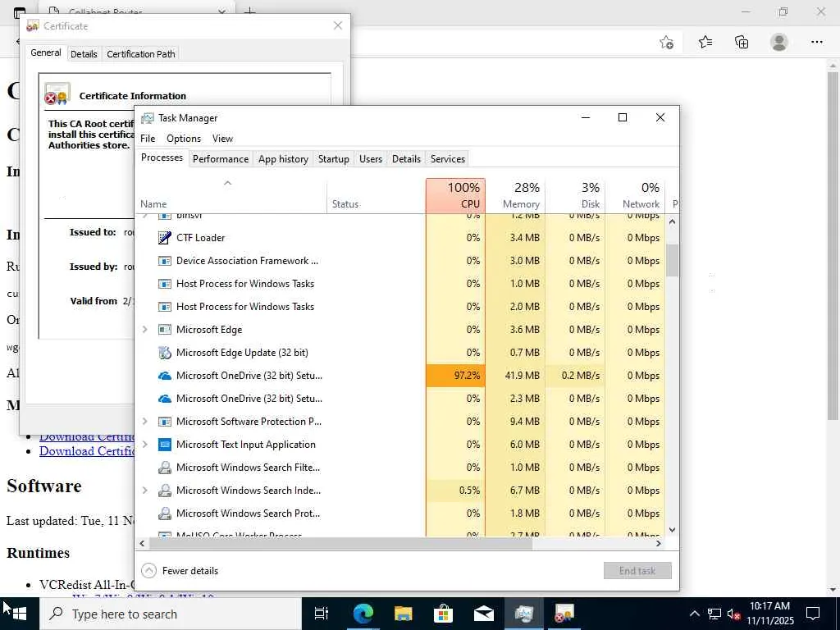Open the Options menu in Task Manager
Screen dimensions: 840x630
point(184,139)
